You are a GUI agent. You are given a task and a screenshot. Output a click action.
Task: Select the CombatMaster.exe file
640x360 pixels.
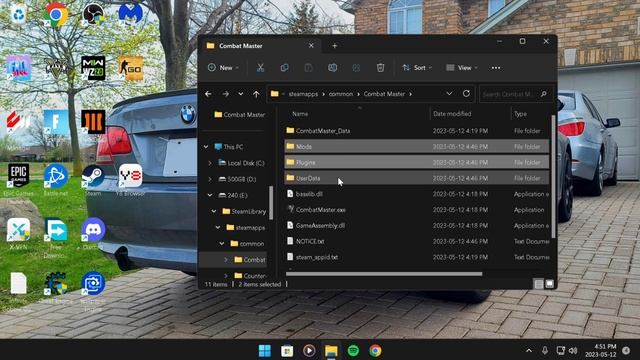click(416, 210)
